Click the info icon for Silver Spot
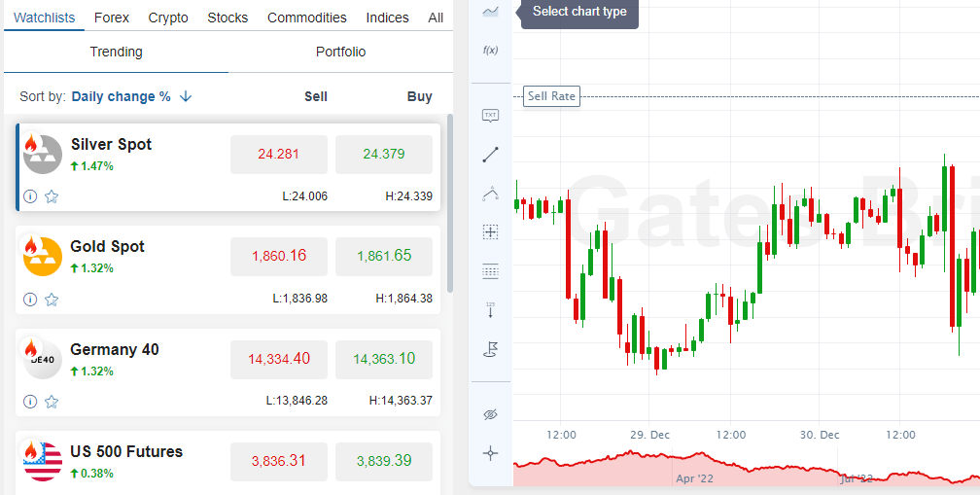Viewport: 980px width, 495px height. [x=30, y=196]
